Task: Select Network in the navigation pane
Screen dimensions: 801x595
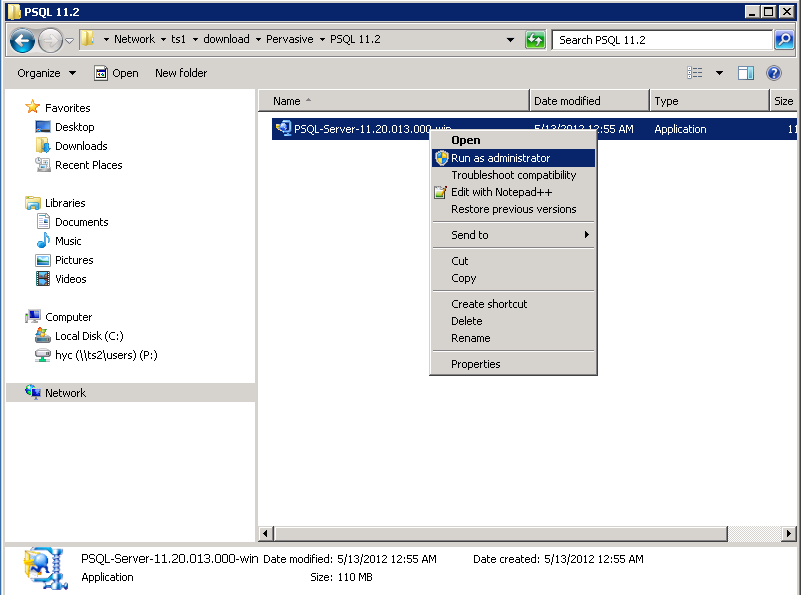Action: coord(65,393)
